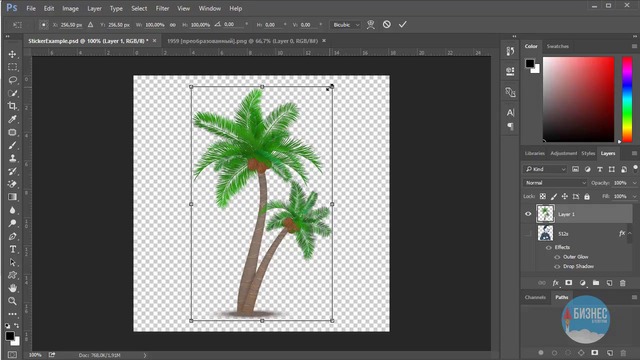Open the Layers panel menu
Screen dimensions: 640x360
(x=634, y=153)
